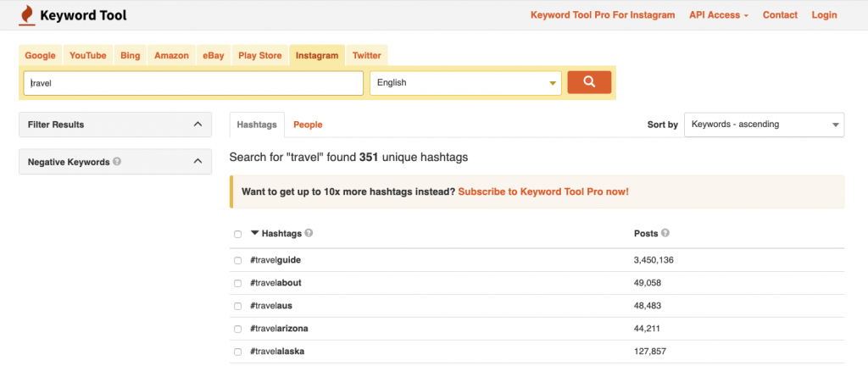This screenshot has width=868, height=366.
Task: Switch to the Google tab
Action: point(41,55)
